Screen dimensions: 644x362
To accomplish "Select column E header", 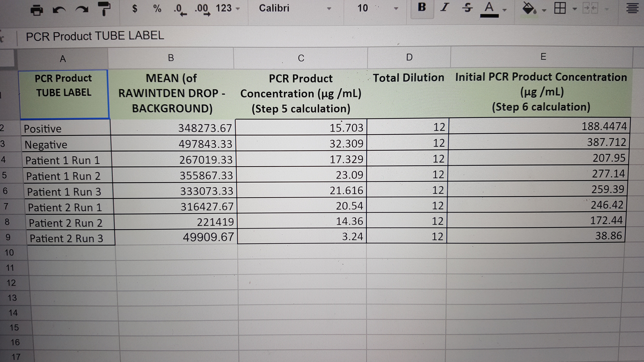I will point(543,57).
